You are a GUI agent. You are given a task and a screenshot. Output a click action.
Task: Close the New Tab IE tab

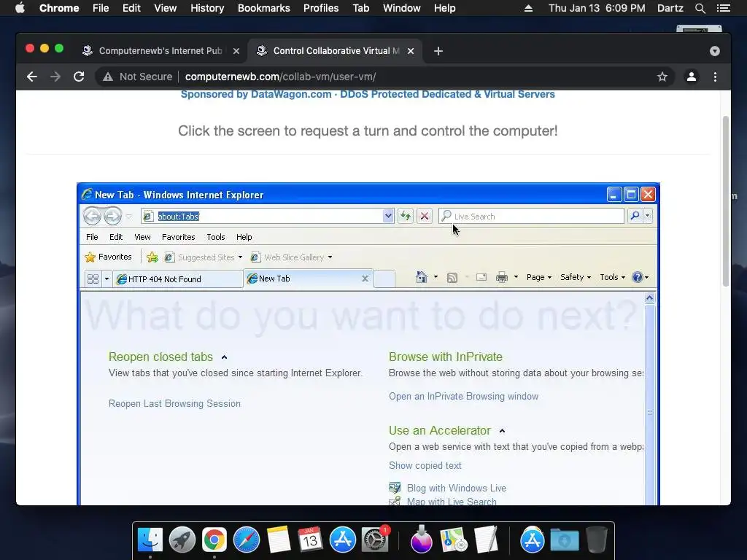[x=365, y=279]
